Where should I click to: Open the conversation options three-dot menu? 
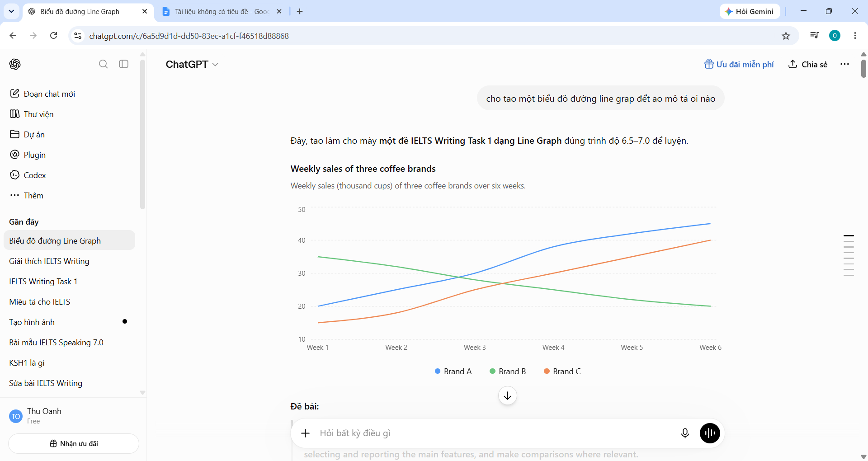[x=844, y=64]
